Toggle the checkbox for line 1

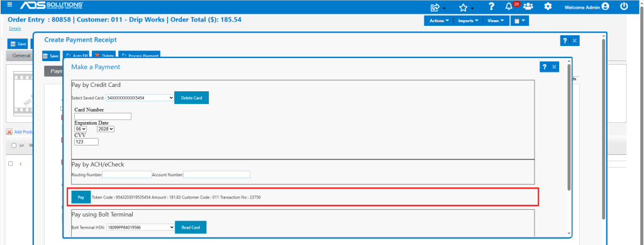(x=11, y=164)
